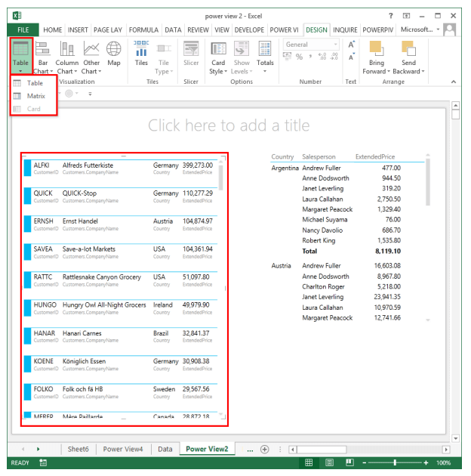This screenshot has width=471, height=476.
Task: Open Column Chart options
Action: coord(66,57)
